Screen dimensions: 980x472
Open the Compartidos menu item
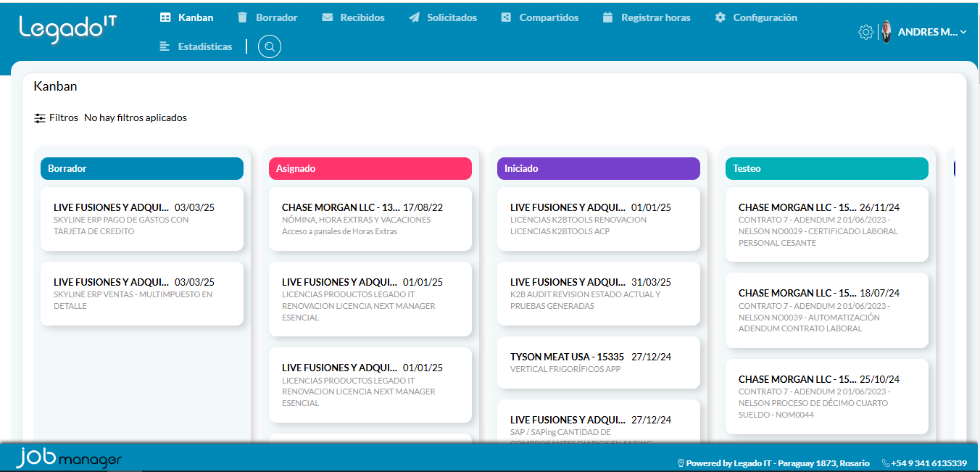(540, 17)
